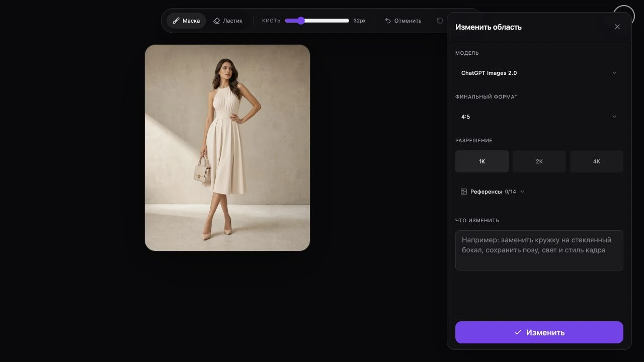Close the Изменить область panel
Screen dimensions: 644x362
pyautogui.click(x=617, y=27)
